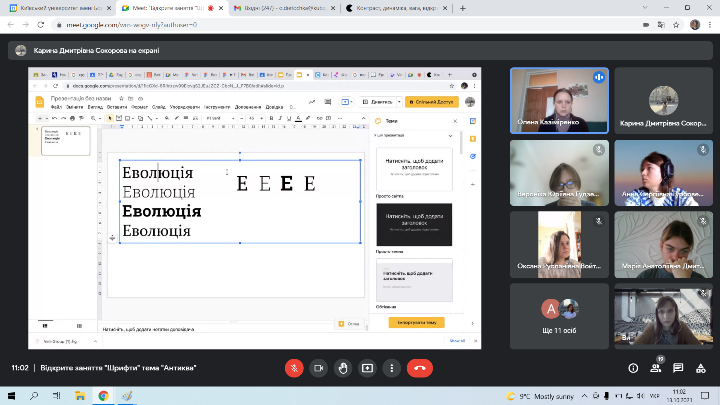This screenshot has height=405, width=720.
Task: Open the Windows Start menu
Action: point(10,396)
